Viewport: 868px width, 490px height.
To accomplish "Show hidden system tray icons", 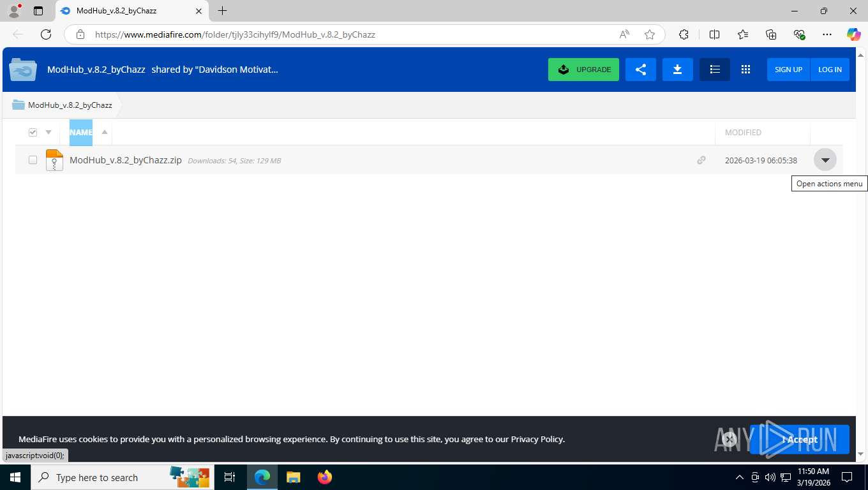I will (x=740, y=477).
